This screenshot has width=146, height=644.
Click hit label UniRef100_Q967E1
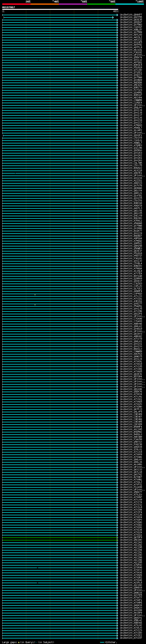coord(131,173)
